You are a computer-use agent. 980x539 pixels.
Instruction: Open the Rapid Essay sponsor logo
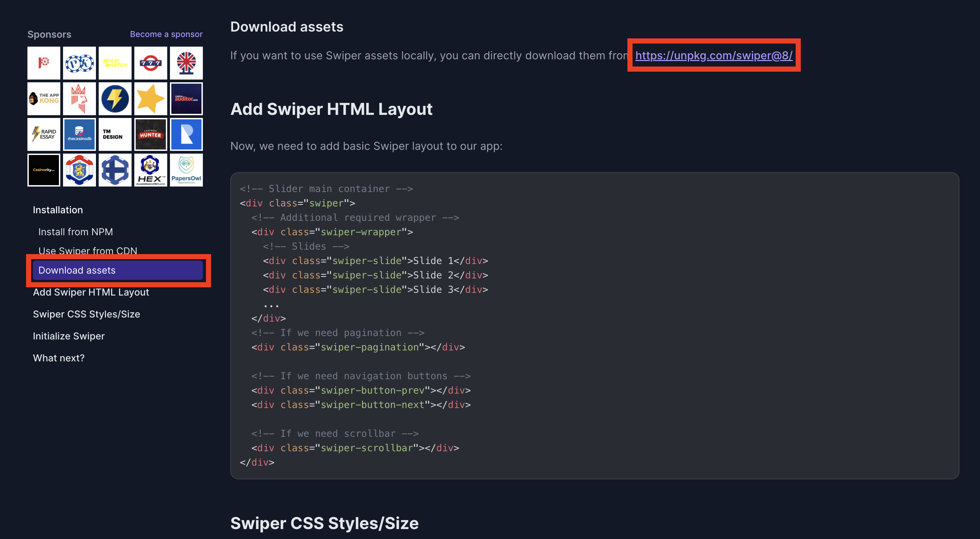[44, 134]
